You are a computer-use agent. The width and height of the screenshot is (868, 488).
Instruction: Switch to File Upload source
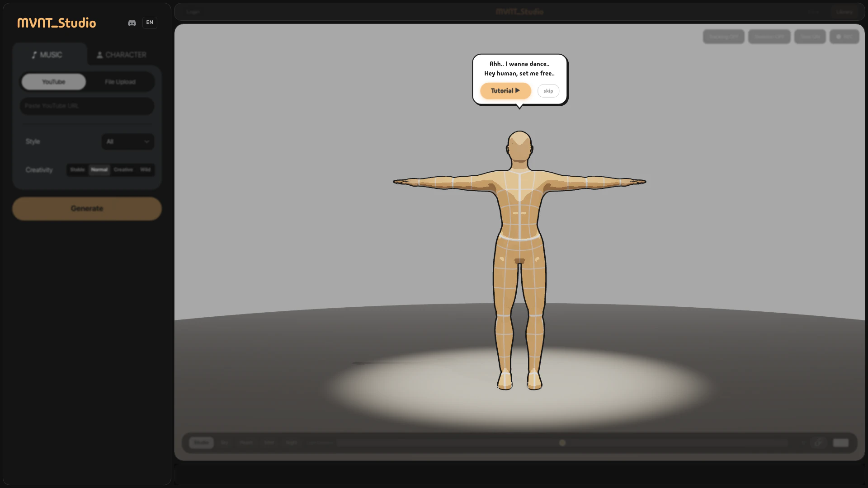(x=120, y=82)
